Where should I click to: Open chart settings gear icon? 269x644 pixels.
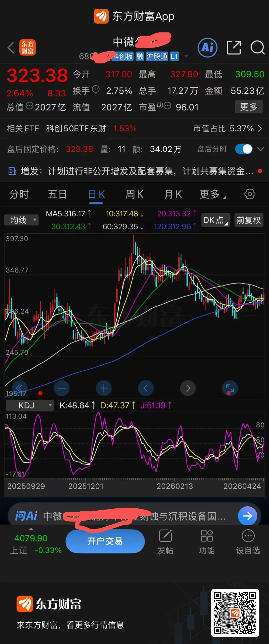click(x=250, y=194)
